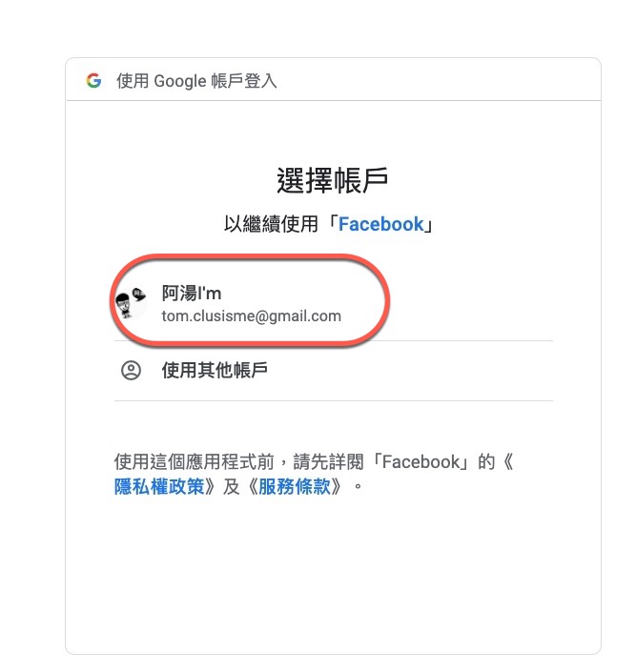636x672 pixels.
Task: Click the empty account row right of the email
Action: coord(471,303)
